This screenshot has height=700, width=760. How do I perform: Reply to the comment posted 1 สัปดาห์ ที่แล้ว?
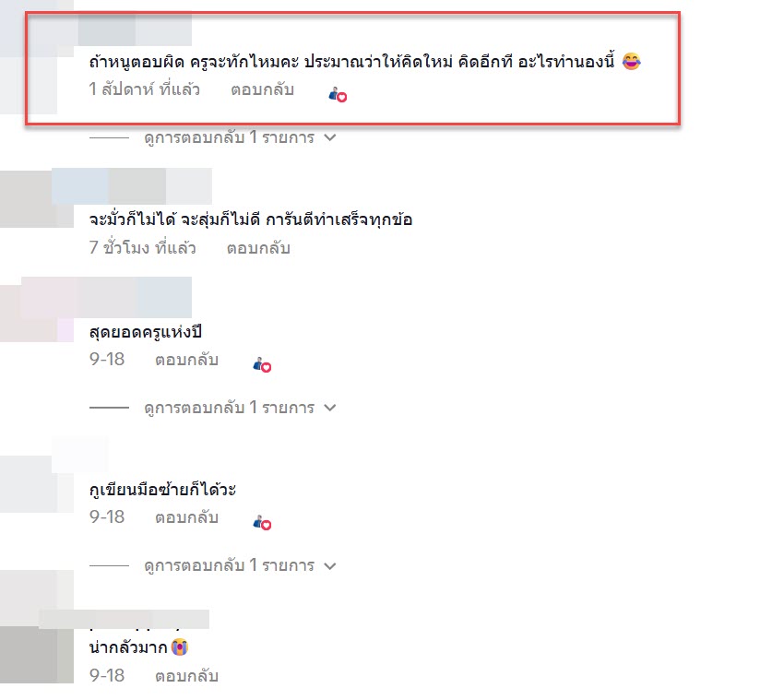262,89
